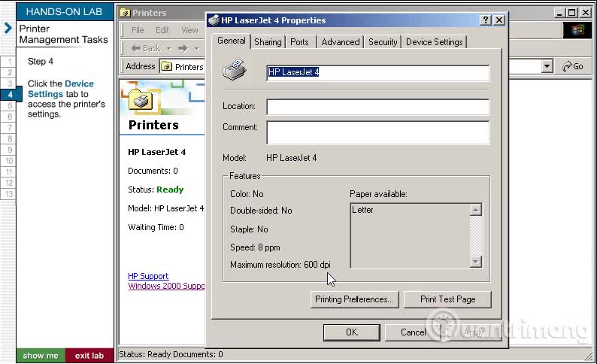Go to lab step 5
The height and width of the screenshot is (364, 597).
pyautogui.click(x=9, y=105)
